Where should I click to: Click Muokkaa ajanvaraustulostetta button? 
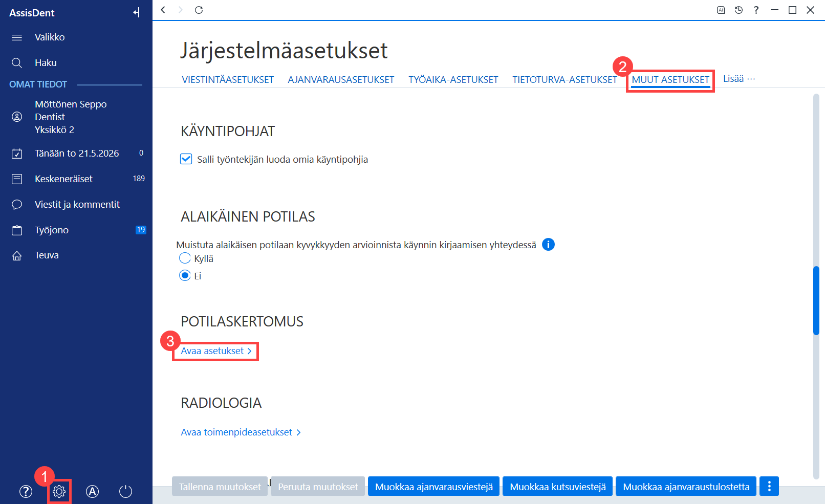(686, 487)
